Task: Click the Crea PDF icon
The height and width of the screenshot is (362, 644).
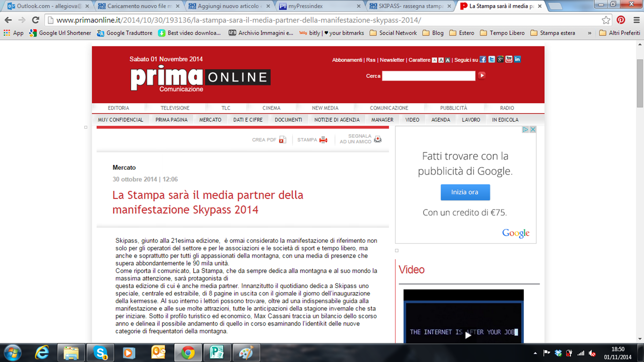Action: (x=282, y=139)
